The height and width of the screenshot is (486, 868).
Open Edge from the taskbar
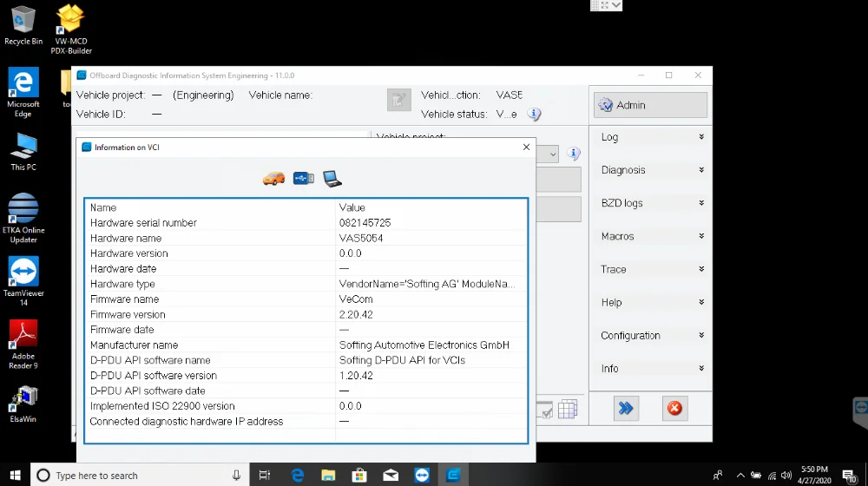[297, 476]
